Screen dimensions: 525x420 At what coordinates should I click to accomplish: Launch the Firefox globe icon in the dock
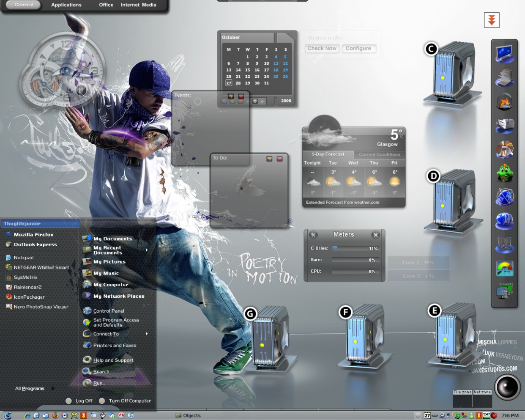pos(505,102)
